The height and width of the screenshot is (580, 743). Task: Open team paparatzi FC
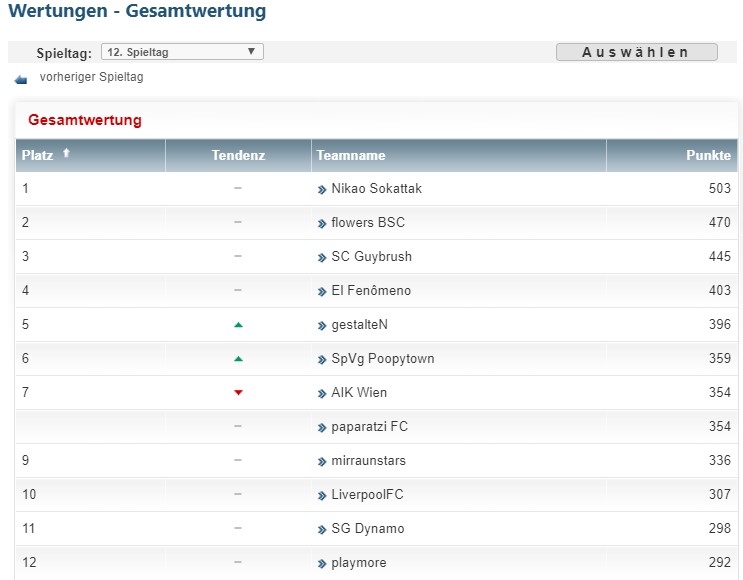tap(369, 427)
